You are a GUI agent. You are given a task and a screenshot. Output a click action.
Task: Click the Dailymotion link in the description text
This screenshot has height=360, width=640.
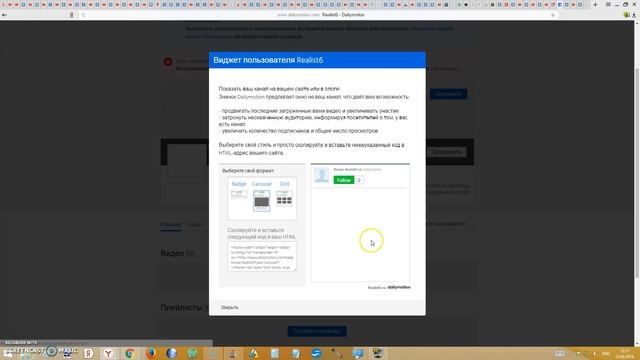coord(251,97)
